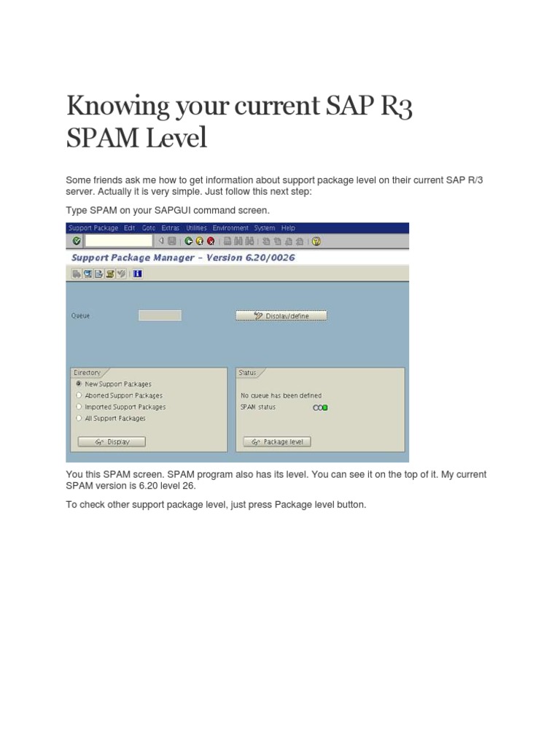Click the Directory group header

(x=87, y=373)
